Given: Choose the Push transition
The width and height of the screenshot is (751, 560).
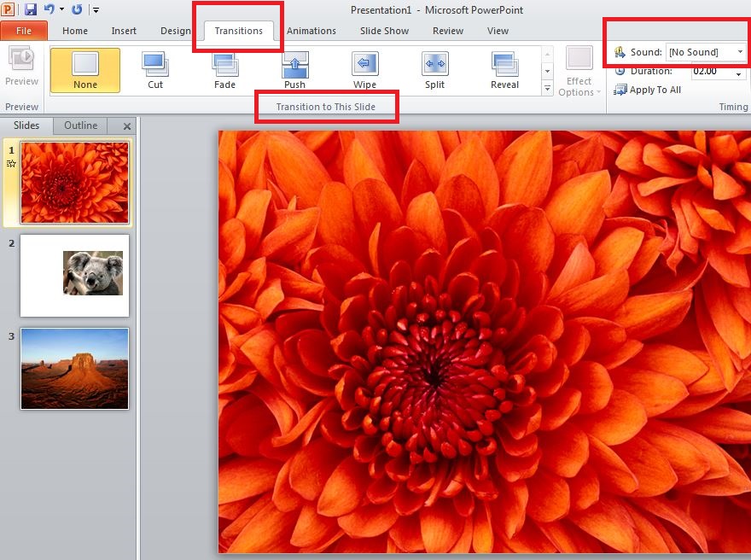Looking at the screenshot, I should (294, 70).
